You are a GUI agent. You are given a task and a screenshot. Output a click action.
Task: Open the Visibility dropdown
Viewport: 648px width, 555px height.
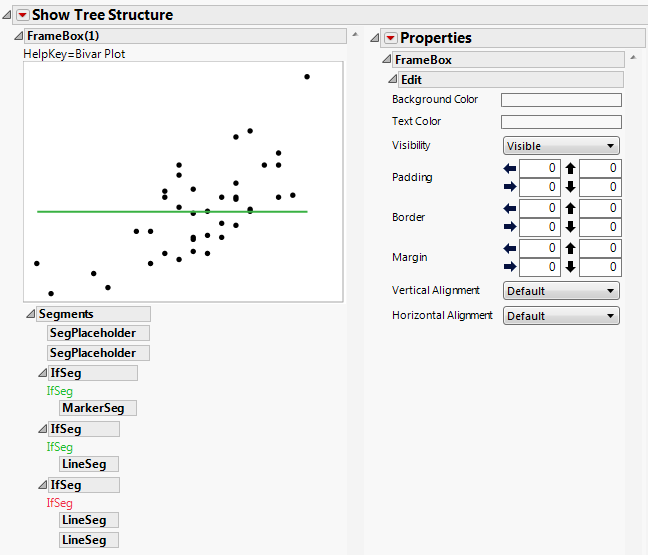[x=560, y=146]
